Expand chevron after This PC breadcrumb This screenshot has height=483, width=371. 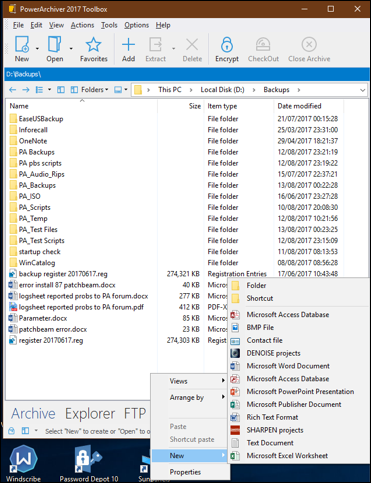pos(191,90)
